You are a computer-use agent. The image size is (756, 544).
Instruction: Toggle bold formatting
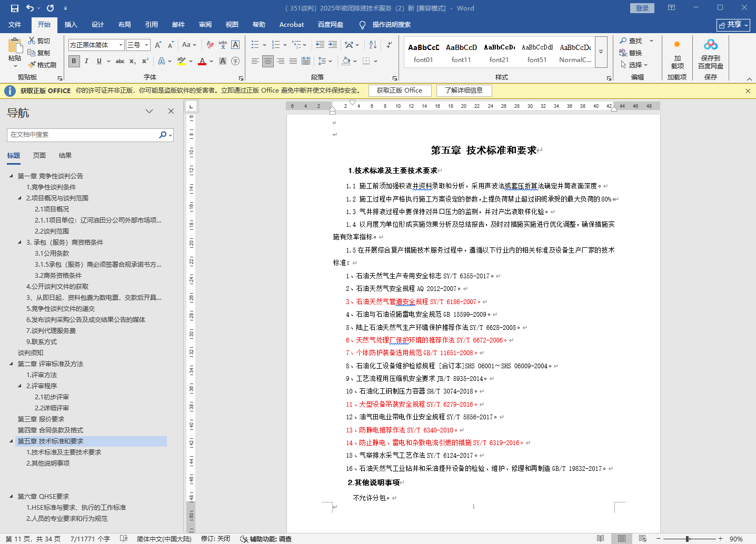(74, 61)
